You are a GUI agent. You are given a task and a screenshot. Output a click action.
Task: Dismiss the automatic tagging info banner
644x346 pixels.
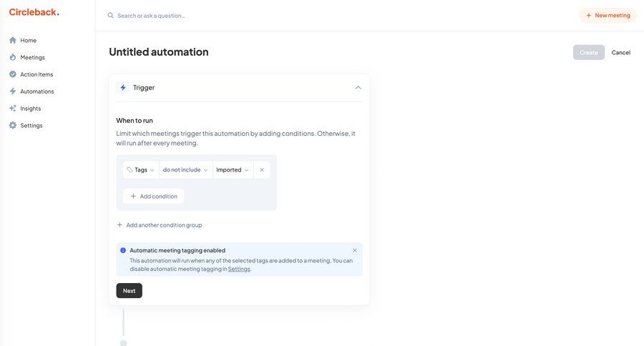[x=355, y=250]
